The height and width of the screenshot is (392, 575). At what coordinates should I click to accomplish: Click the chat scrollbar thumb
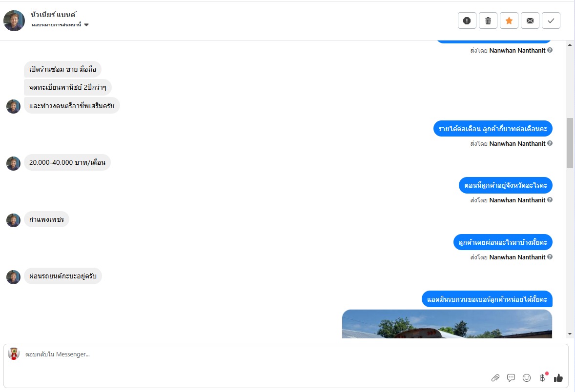click(570, 143)
